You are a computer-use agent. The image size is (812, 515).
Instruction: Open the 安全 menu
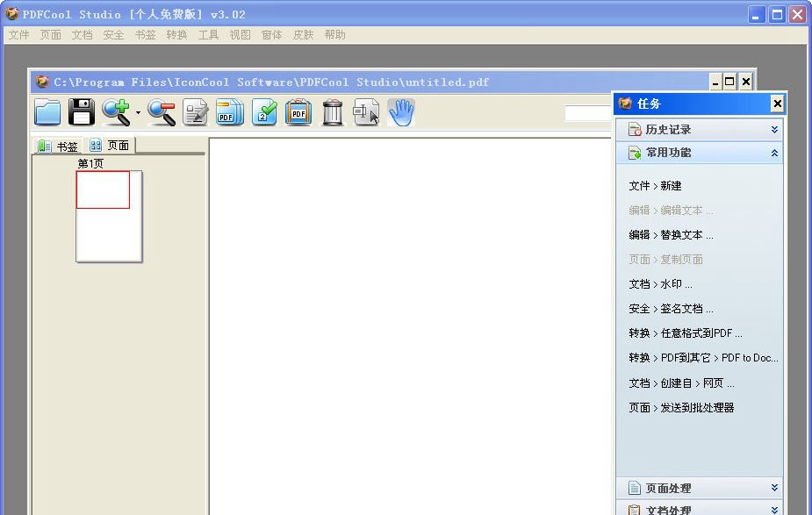point(113,35)
